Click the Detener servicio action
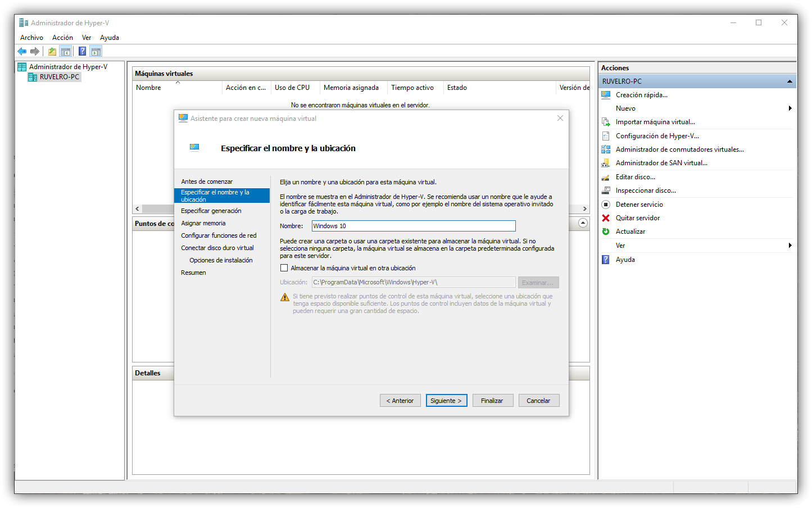This screenshot has height=508, width=812. (x=639, y=205)
